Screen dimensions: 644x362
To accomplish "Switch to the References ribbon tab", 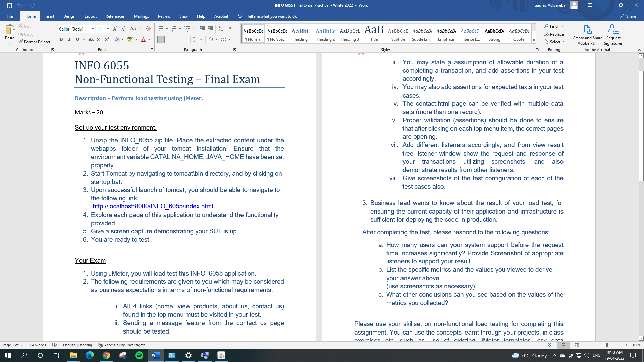I will 115,16.
